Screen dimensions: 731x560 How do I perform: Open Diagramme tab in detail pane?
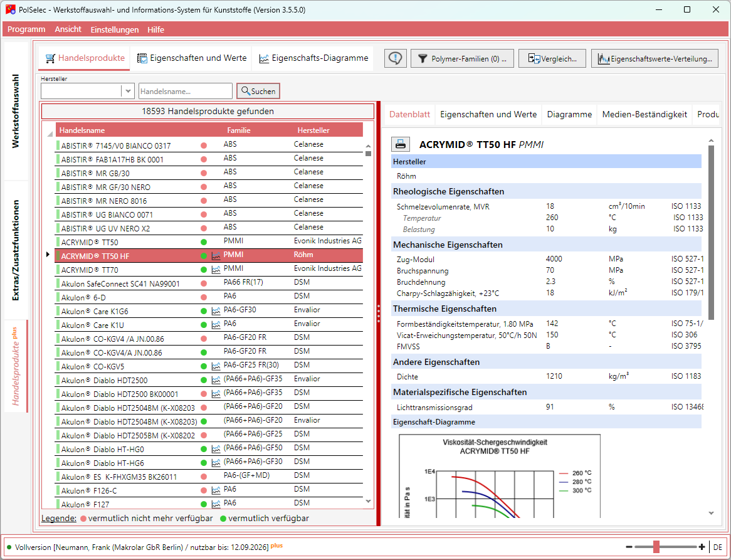click(569, 114)
